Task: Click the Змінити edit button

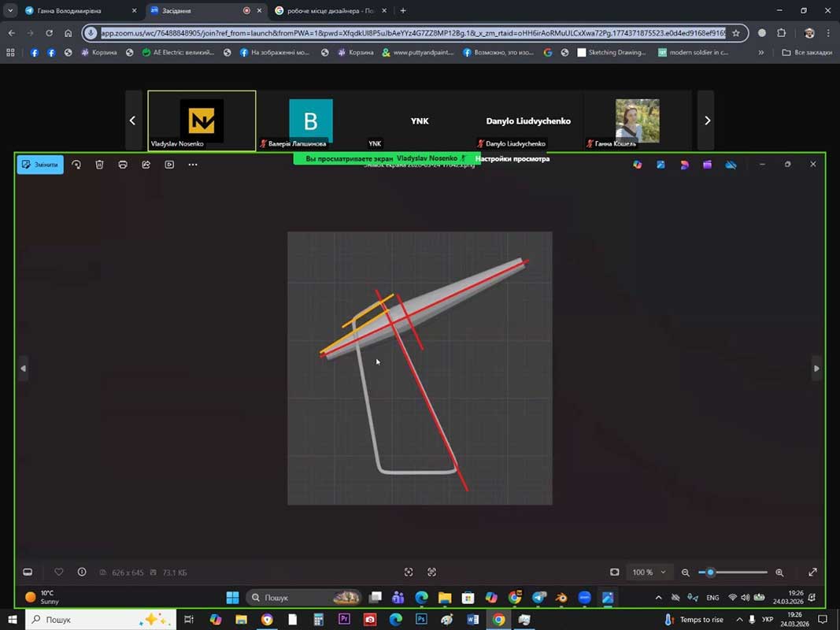Action: click(x=40, y=165)
